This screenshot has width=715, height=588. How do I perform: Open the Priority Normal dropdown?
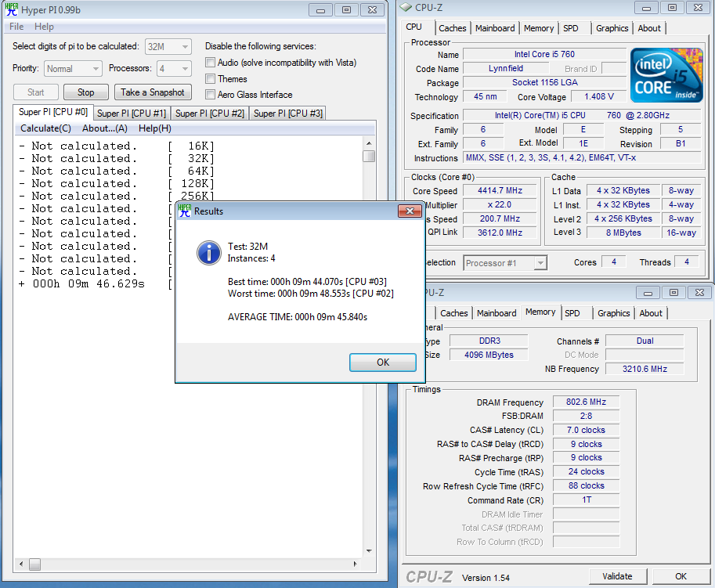[x=74, y=69]
